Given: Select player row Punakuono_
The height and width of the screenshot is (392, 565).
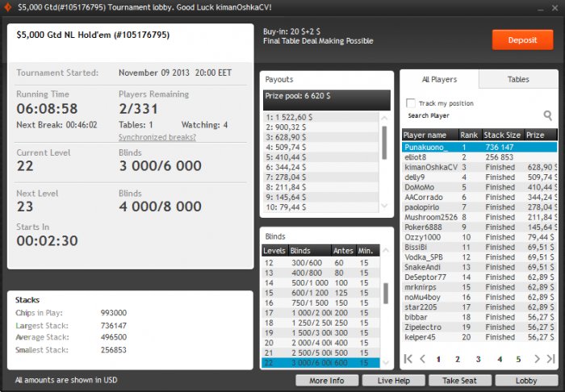Looking at the screenshot, I should point(479,148).
